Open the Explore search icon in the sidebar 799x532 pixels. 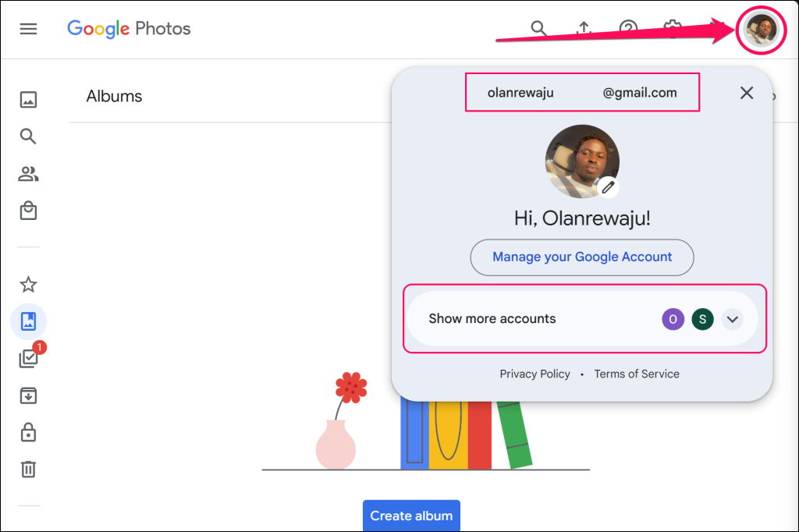28,137
